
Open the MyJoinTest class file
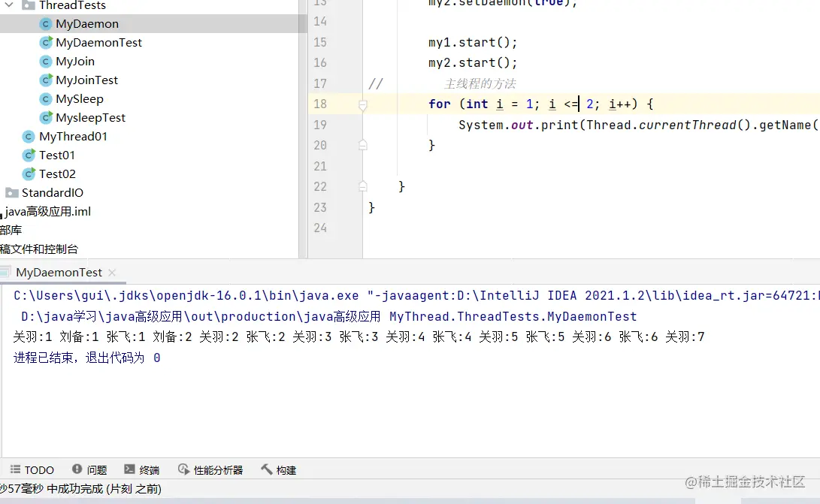(x=87, y=80)
